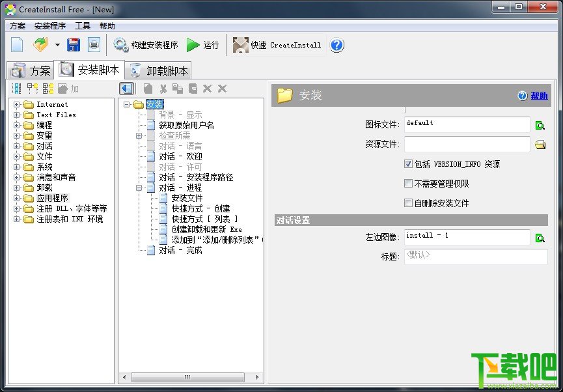Open the 帮助 link in 安装 header

(x=540, y=96)
